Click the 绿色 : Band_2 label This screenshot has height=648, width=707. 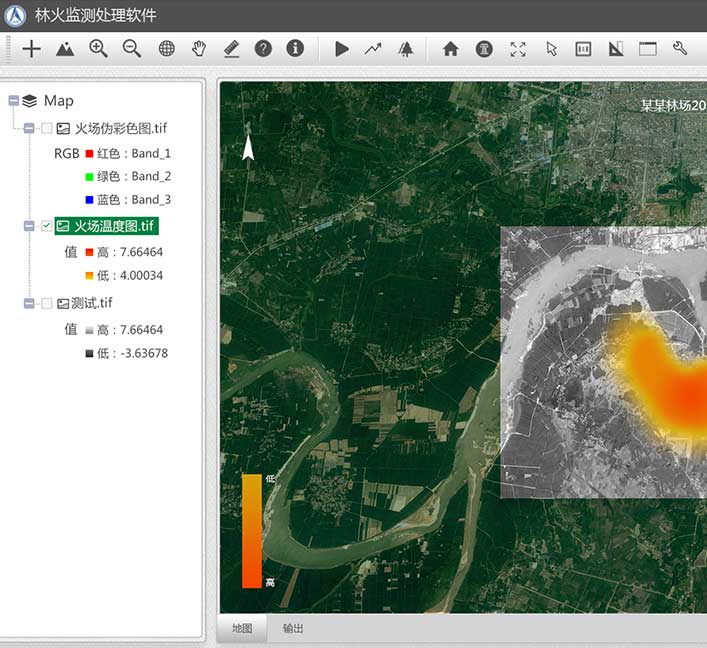click(134, 176)
